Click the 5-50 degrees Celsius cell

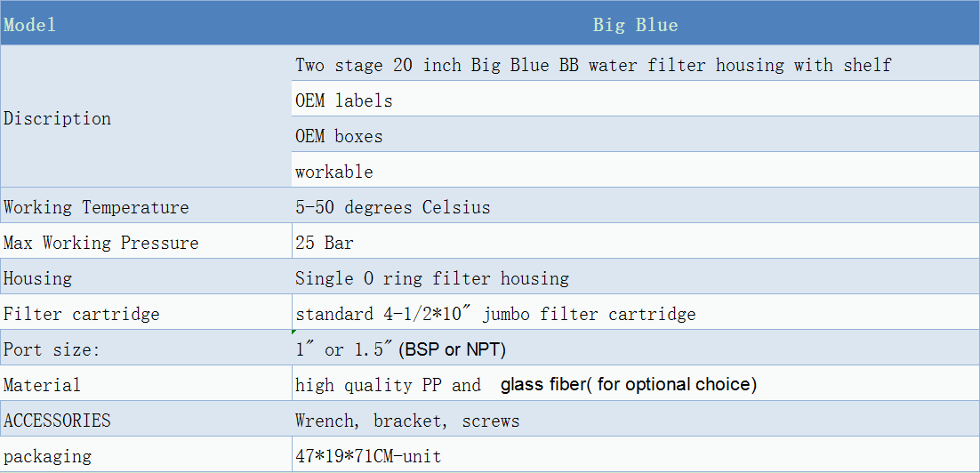[636, 205]
